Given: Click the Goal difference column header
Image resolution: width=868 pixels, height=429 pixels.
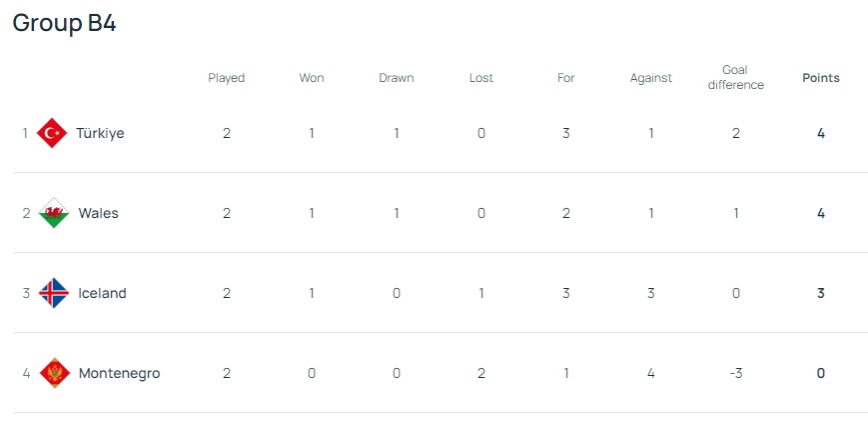Looking at the screenshot, I should pyautogui.click(x=736, y=78).
